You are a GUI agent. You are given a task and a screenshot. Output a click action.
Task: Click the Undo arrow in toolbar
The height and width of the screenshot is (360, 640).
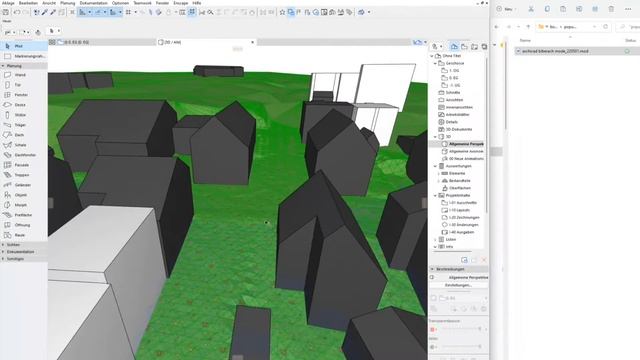pyautogui.click(x=17, y=12)
